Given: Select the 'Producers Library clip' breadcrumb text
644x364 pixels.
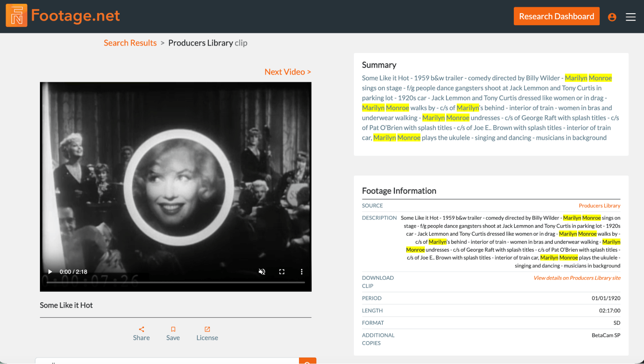Looking at the screenshot, I should 208,43.
